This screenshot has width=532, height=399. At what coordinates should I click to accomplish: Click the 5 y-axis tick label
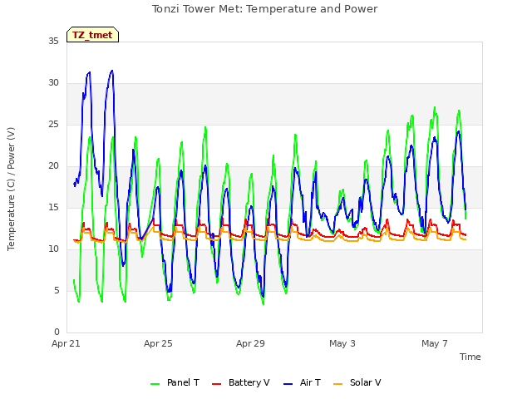(57, 291)
